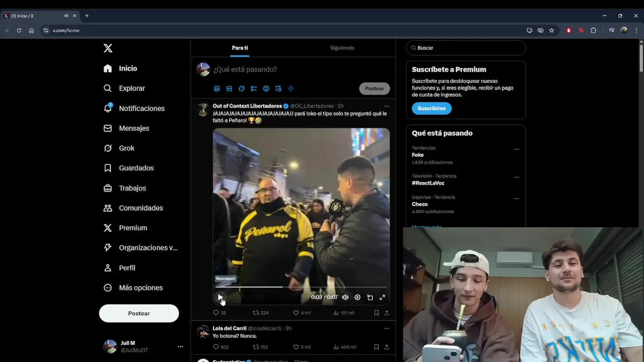The width and height of the screenshot is (644, 362).
Task: Like the post with 4 mil likes
Action: tap(302, 313)
